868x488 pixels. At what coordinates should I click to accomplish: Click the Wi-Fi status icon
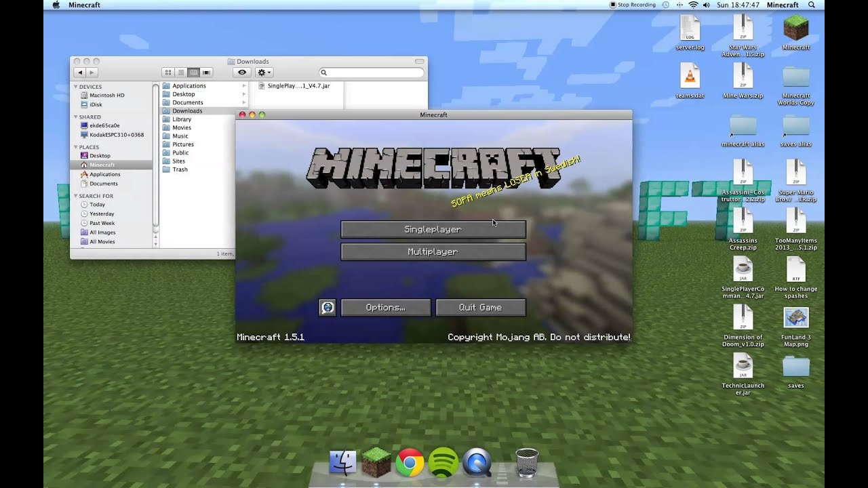[x=693, y=5]
